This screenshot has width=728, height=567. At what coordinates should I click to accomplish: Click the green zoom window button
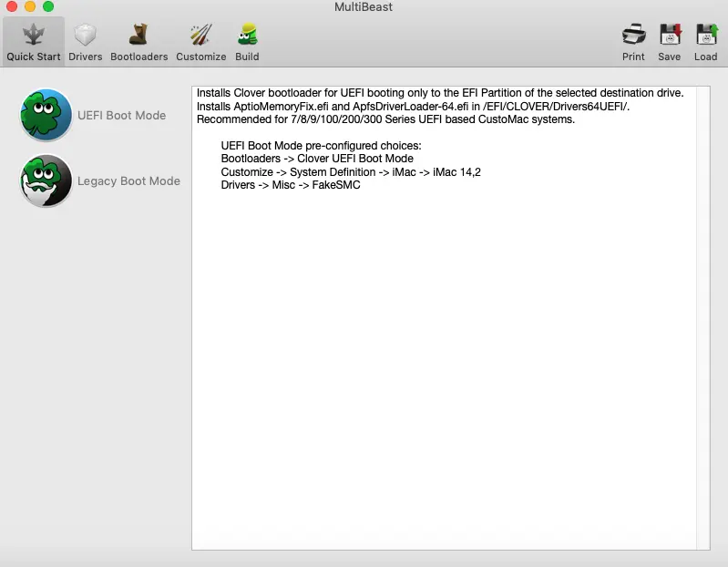pyautogui.click(x=48, y=6)
